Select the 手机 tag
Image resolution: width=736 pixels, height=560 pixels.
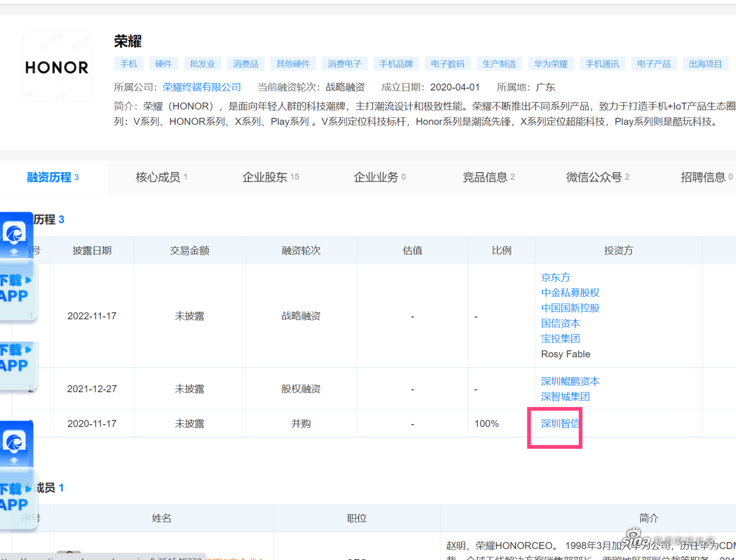tap(129, 64)
